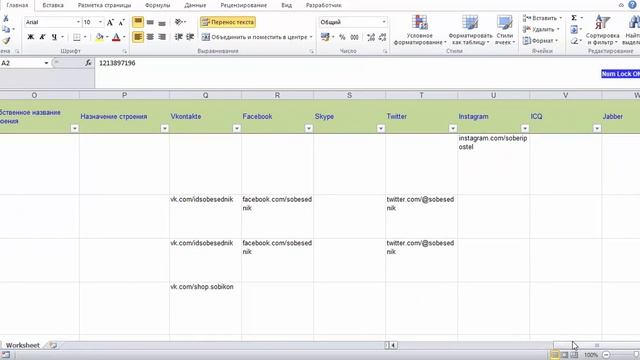The height and width of the screenshot is (360, 640).
Task: Click the horizontal scrollbar thumb
Action: click(596, 345)
